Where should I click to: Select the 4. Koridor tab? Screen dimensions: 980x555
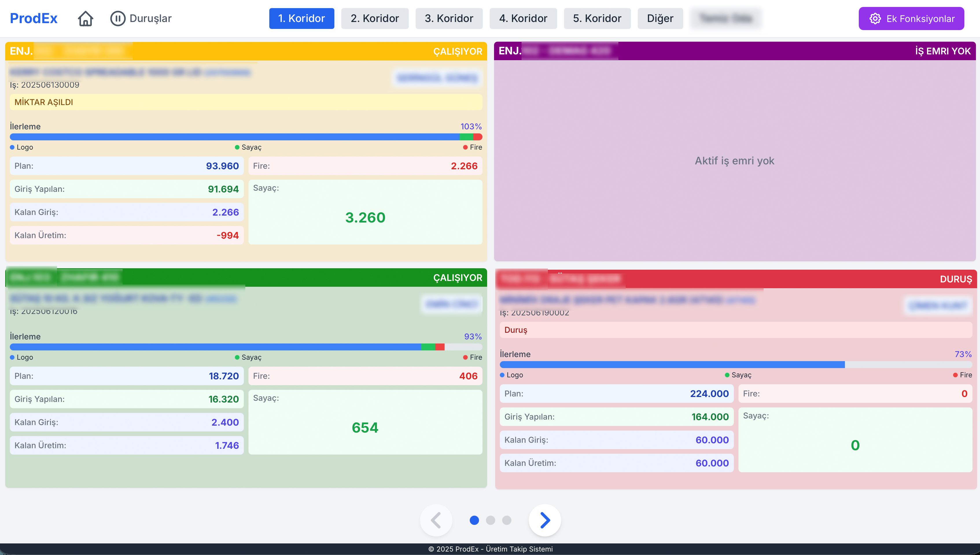[x=523, y=18]
